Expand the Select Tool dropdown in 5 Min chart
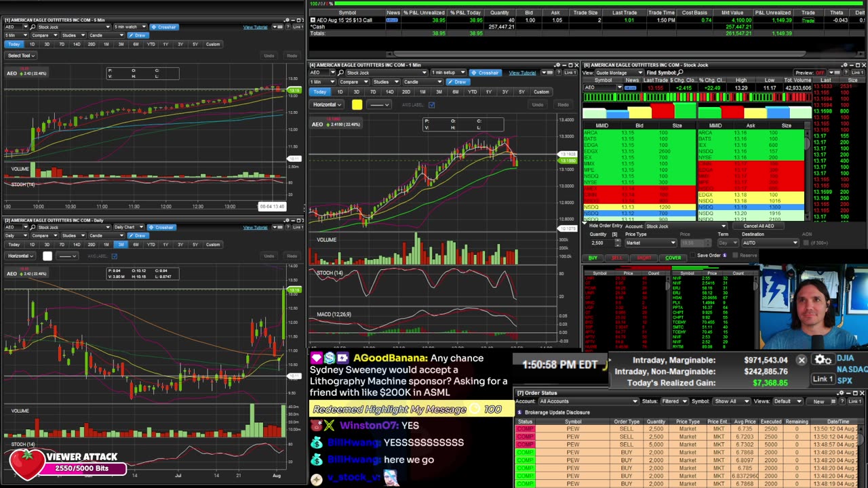868x488 pixels. [21, 56]
